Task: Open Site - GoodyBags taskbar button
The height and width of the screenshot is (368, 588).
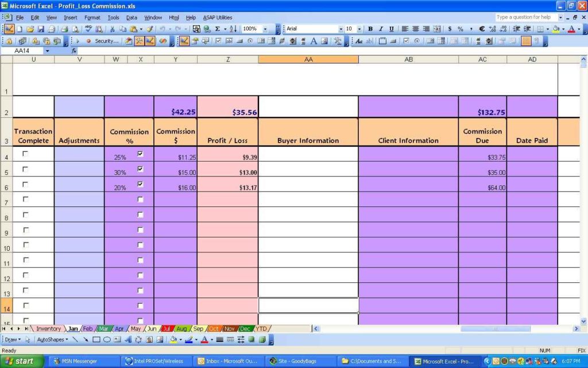Action: click(x=301, y=361)
